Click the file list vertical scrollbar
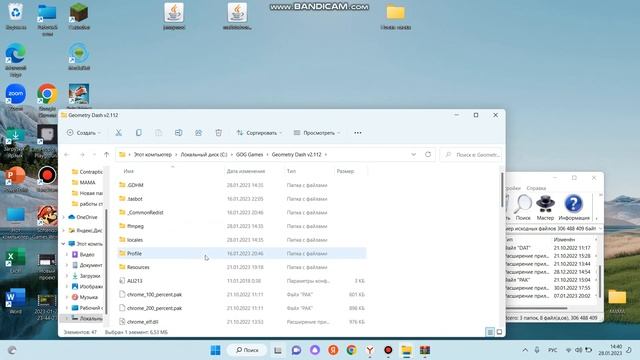This screenshot has height=360, width=640. click(x=502, y=190)
